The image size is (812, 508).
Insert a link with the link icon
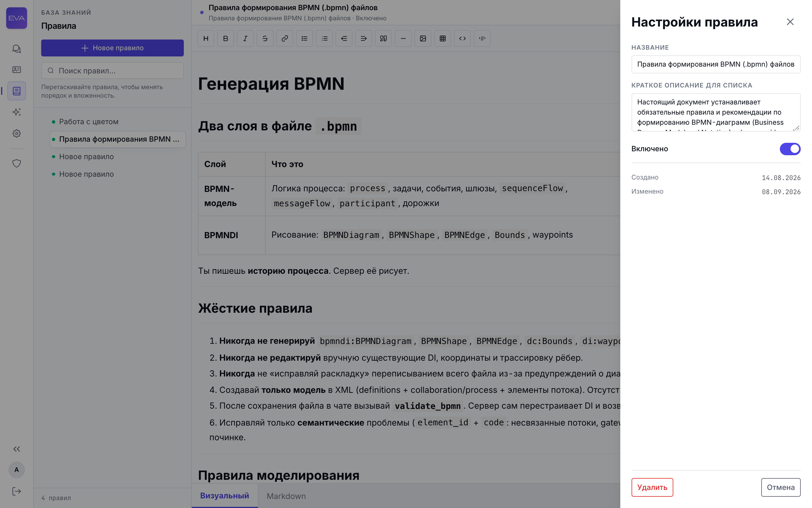coord(284,38)
